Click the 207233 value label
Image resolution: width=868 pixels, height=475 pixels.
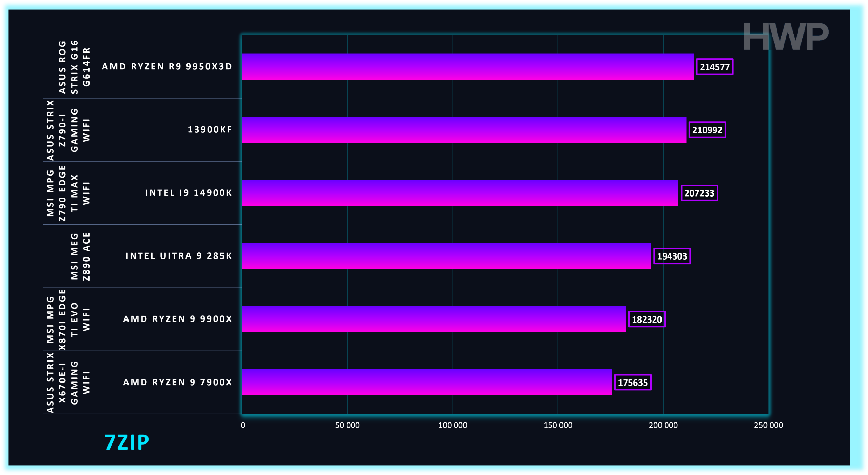699,193
